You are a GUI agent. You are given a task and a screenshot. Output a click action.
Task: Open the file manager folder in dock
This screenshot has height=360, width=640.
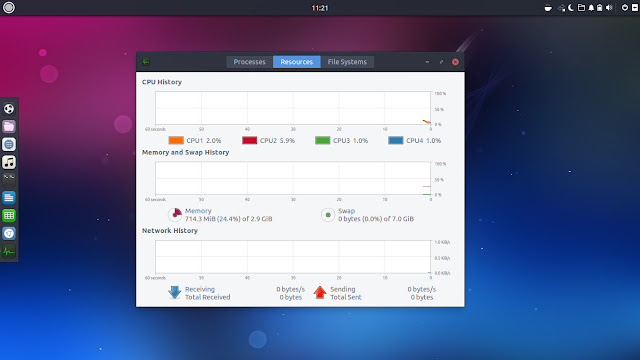coord(9,127)
